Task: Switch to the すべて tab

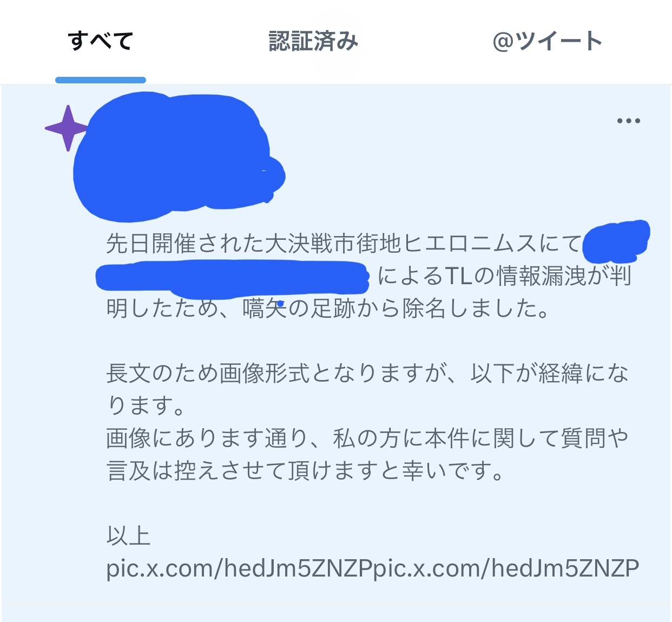Action: point(101,41)
